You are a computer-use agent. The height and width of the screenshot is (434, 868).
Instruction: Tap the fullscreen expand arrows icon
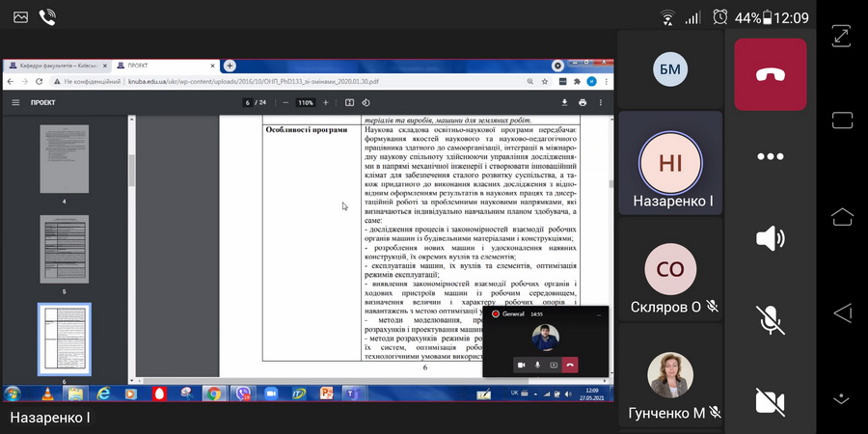[x=841, y=36]
